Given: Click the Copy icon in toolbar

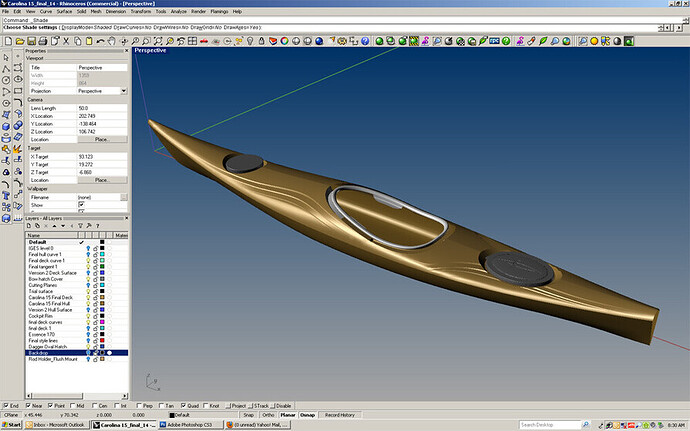Looking at the screenshot, I should click(77, 41).
